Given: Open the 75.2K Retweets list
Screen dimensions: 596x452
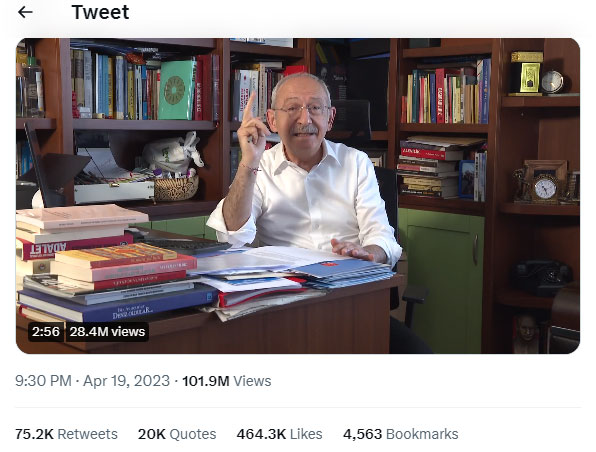Looking at the screenshot, I should pyautogui.click(x=66, y=434).
